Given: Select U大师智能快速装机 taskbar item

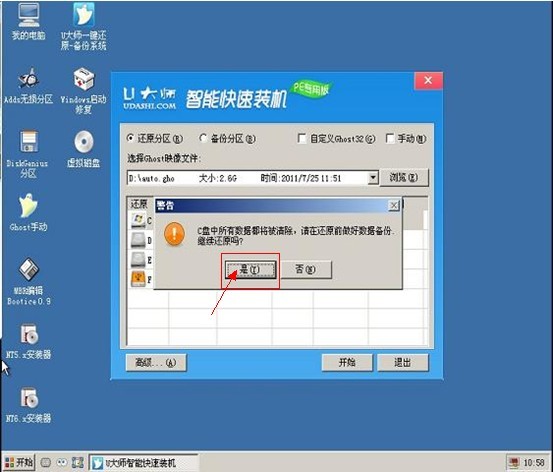Looking at the screenshot, I should 143,462.
